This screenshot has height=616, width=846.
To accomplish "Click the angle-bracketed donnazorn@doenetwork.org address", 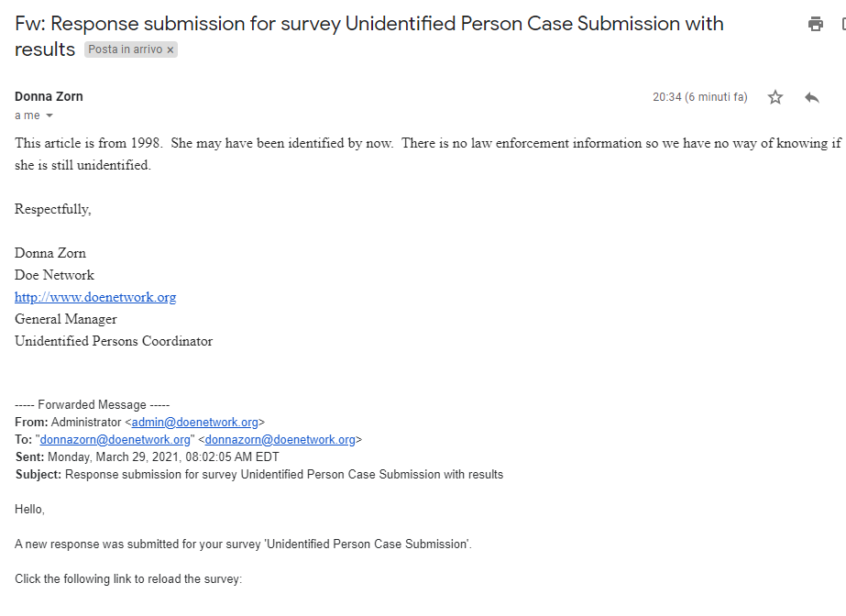I will [x=280, y=440].
